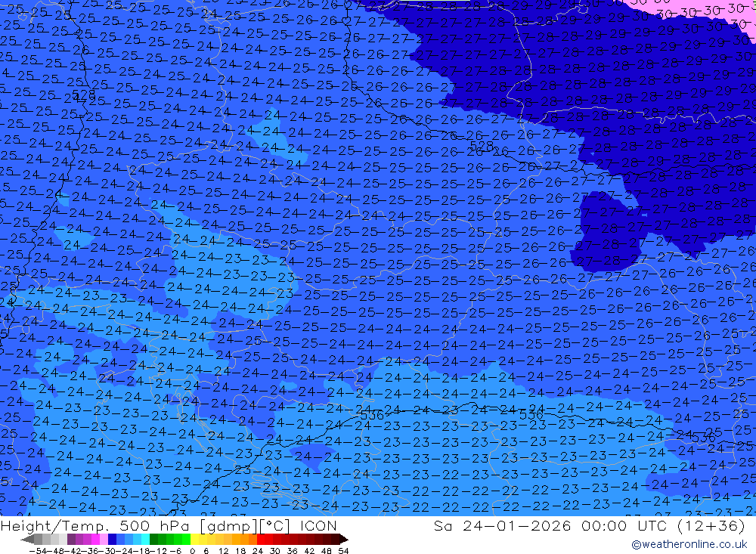Image resolution: width=756 pixels, height=554 pixels.
Task: Select the cyan swatch in the color legend
Action: coord(145,540)
